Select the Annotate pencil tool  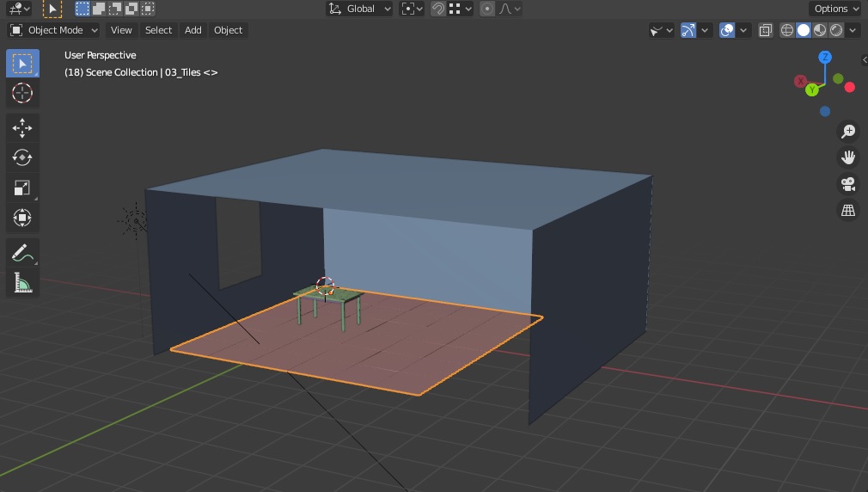pos(22,253)
